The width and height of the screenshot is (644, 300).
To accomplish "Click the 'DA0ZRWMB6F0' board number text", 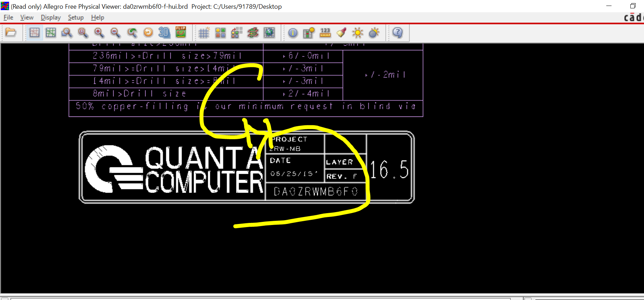I will pyautogui.click(x=316, y=192).
